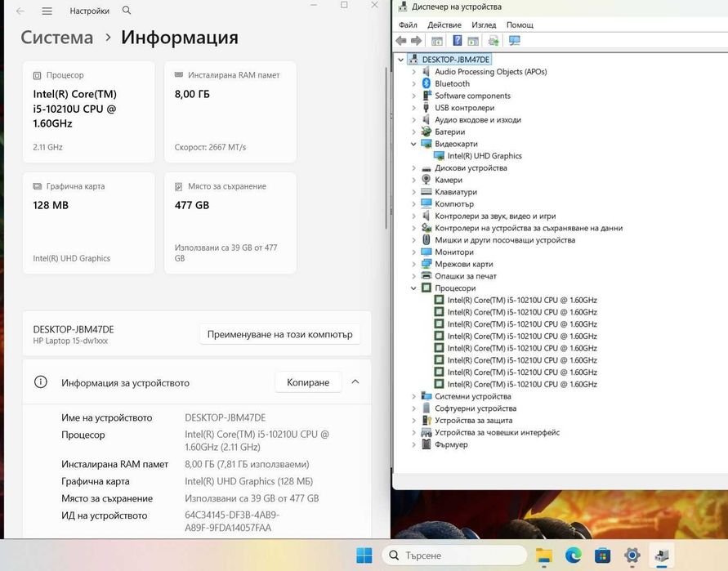This screenshot has width=728, height=571.
Task: Select Устройства за защита in device tree
Action: (474, 421)
